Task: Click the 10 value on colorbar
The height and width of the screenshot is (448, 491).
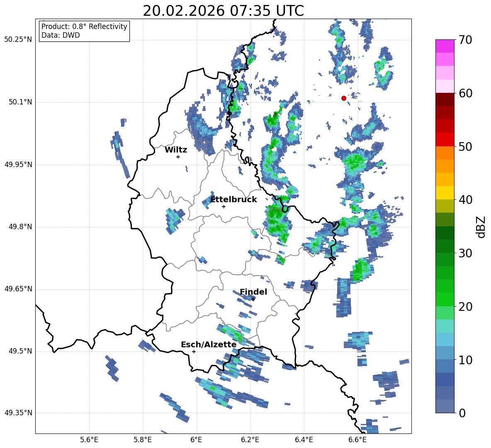Action: (x=465, y=360)
